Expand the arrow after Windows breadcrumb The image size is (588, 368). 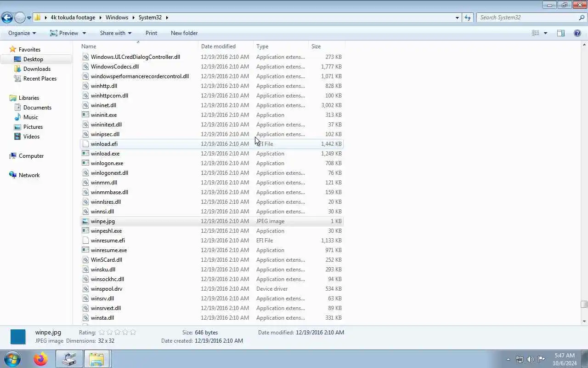pyautogui.click(x=134, y=17)
